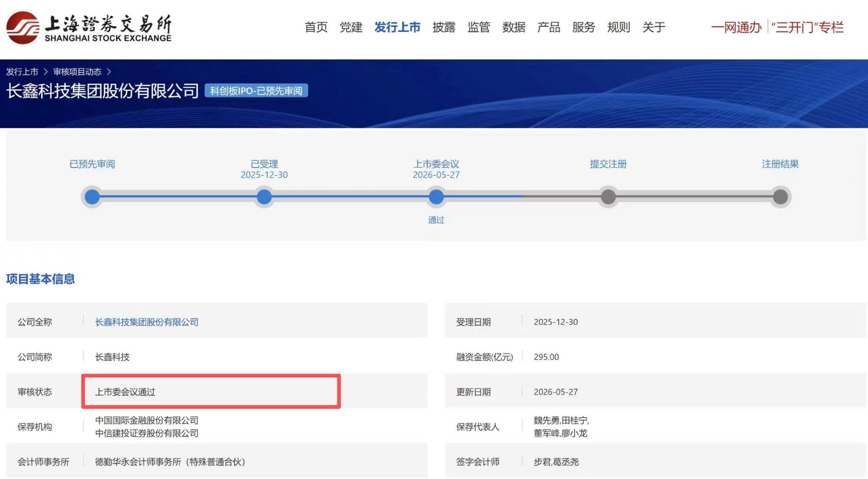Open the 党建 menu item

pos(351,27)
